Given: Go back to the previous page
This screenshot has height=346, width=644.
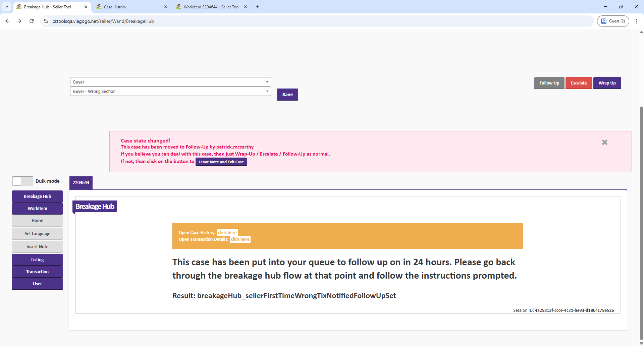Looking at the screenshot, I should tap(7, 21).
